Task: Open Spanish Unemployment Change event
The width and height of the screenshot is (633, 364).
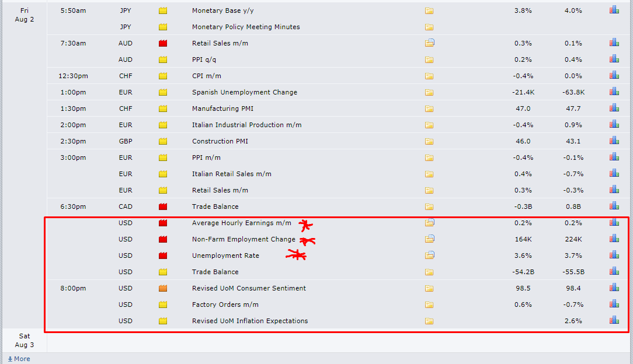Action: pyautogui.click(x=244, y=92)
